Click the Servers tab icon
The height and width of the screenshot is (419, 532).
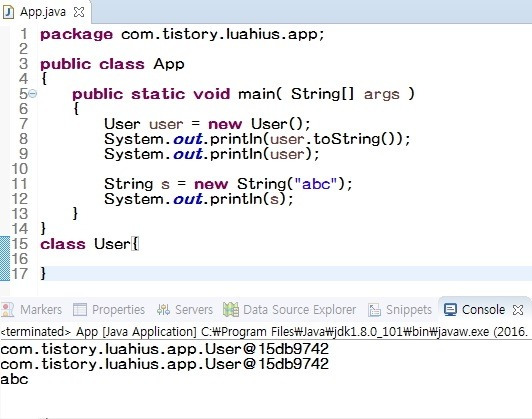click(x=163, y=310)
